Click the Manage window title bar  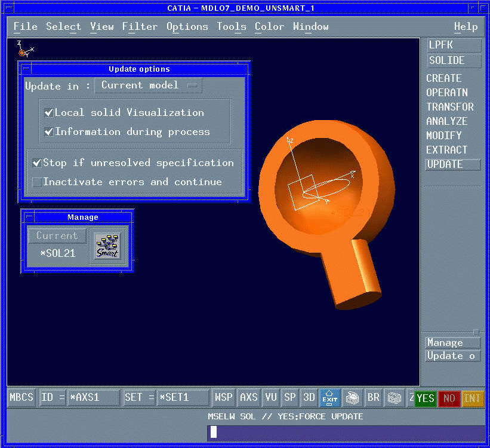(x=83, y=217)
